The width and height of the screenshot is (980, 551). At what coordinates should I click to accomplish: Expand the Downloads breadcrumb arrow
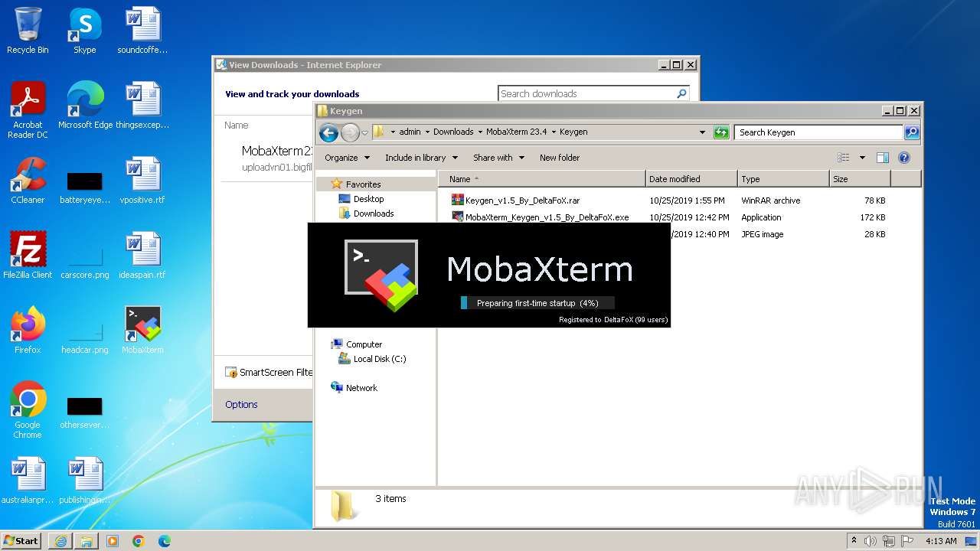tap(479, 132)
